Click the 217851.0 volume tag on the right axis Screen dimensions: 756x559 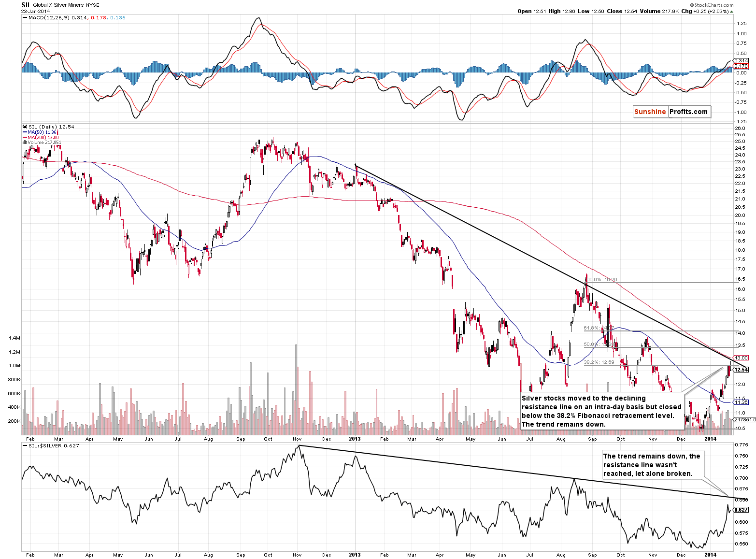tap(745, 420)
